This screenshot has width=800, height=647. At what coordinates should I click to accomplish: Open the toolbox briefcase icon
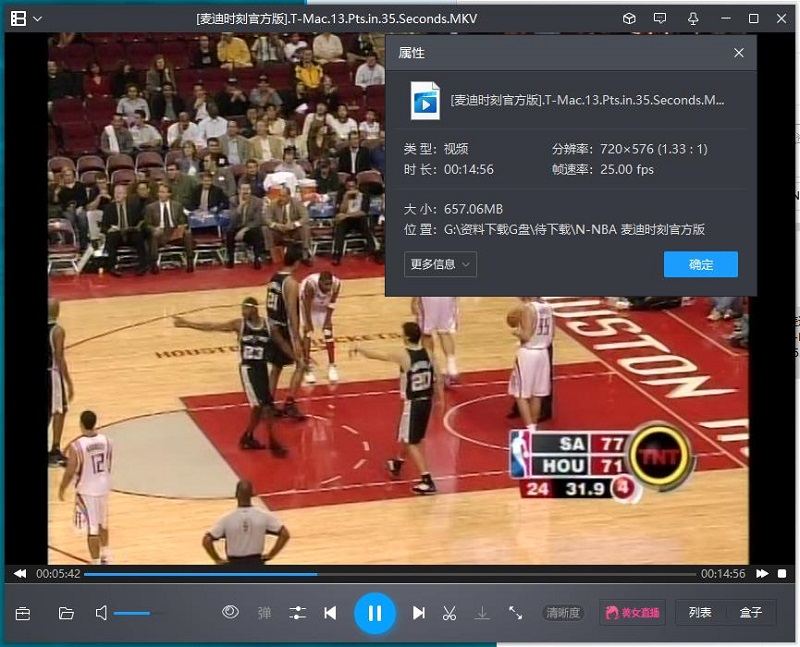[x=23, y=613]
